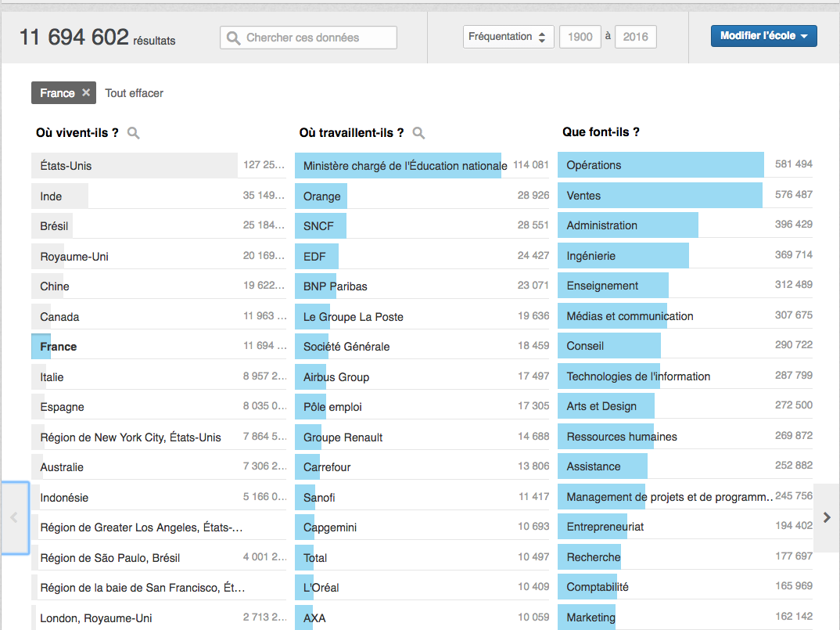
Task: Select 'Région de São Paulo, Brésil' location
Action: (110, 558)
